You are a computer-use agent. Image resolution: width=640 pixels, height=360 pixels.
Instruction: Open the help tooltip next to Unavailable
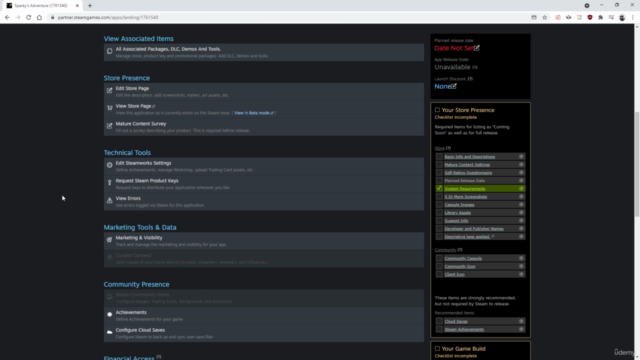(475, 67)
